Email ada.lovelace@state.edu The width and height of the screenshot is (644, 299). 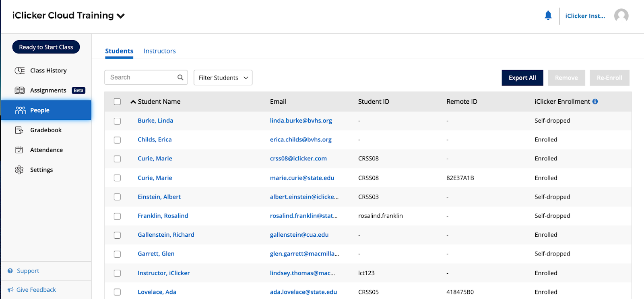[303, 292]
